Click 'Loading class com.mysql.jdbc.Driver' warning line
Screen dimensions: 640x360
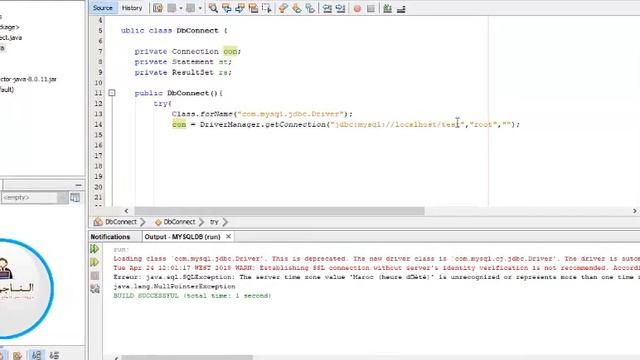pos(376,259)
